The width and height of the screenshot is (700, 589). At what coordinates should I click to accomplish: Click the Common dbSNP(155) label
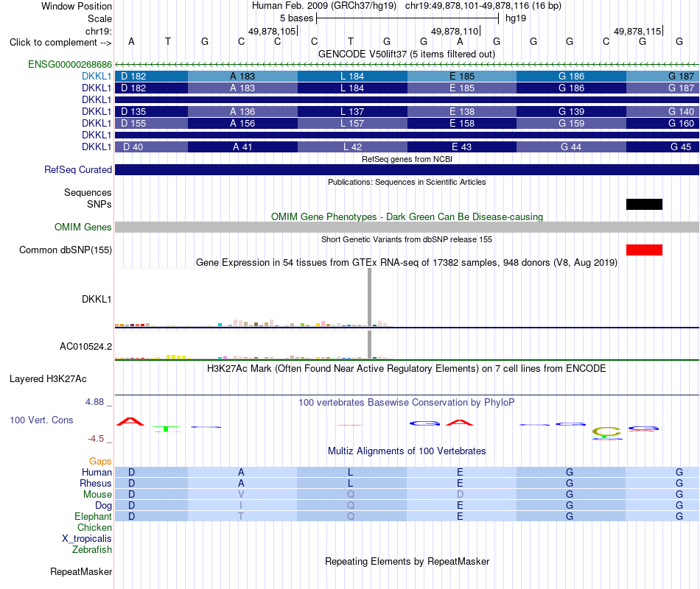[66, 250]
